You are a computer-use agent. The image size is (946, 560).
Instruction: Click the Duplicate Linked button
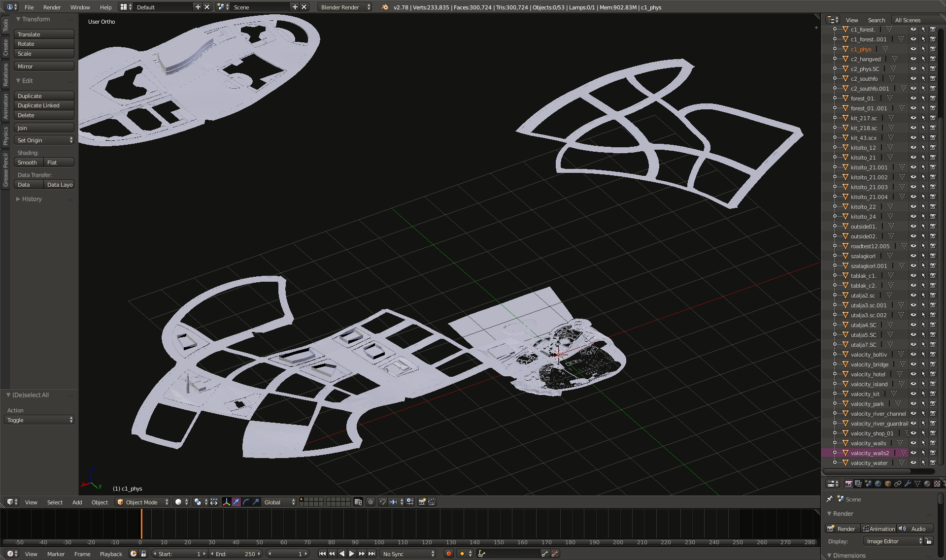[x=44, y=105]
